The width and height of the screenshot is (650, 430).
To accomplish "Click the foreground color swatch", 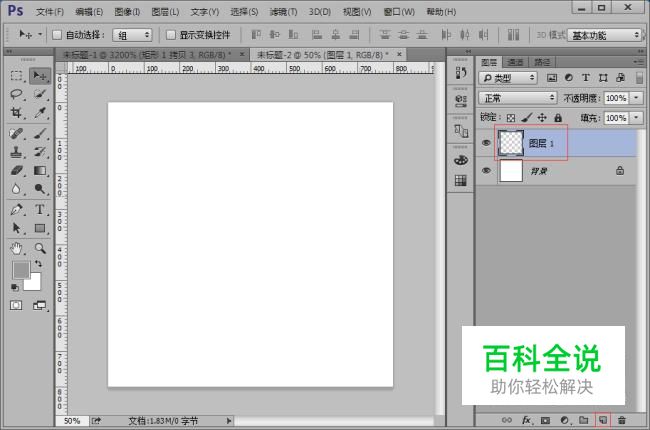I will pos(20,270).
